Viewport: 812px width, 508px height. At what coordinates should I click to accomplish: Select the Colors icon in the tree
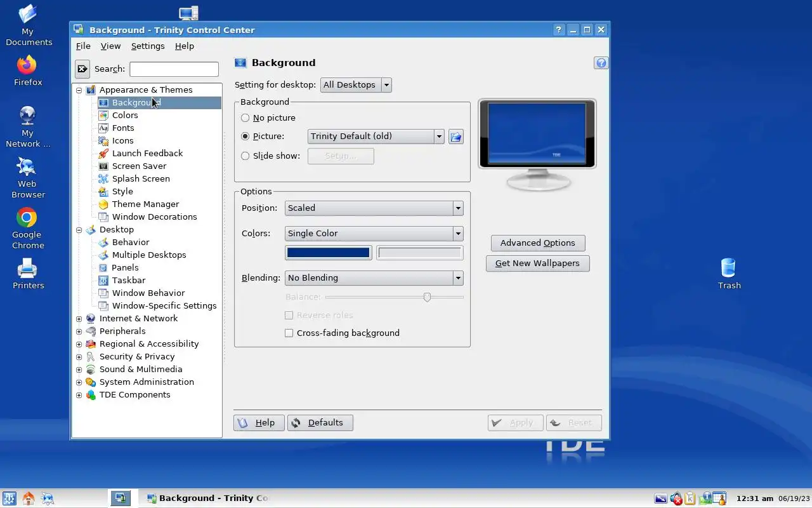(x=103, y=115)
